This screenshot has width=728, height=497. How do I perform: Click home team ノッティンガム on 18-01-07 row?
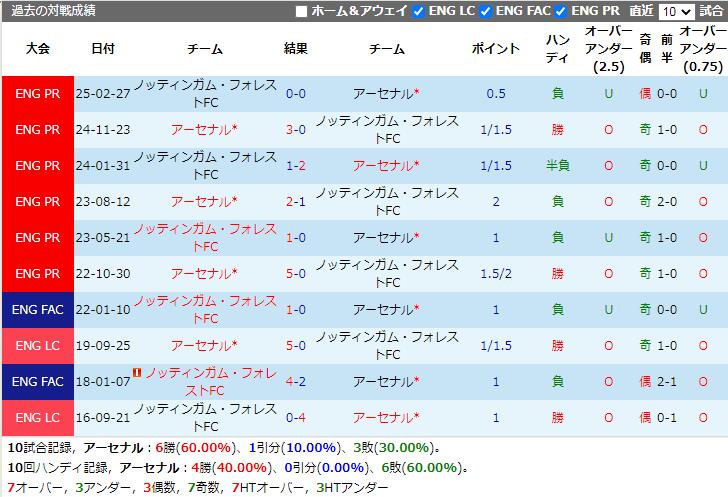pyautogui.click(x=211, y=382)
